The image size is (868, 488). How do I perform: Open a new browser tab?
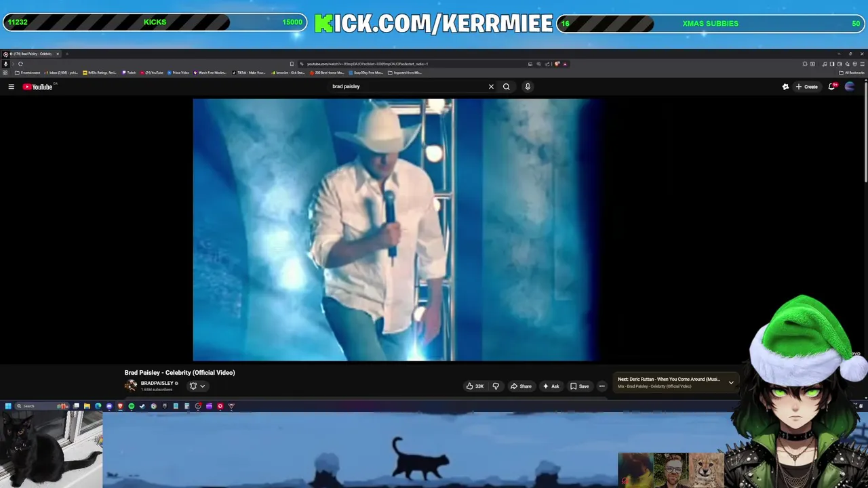click(67, 54)
